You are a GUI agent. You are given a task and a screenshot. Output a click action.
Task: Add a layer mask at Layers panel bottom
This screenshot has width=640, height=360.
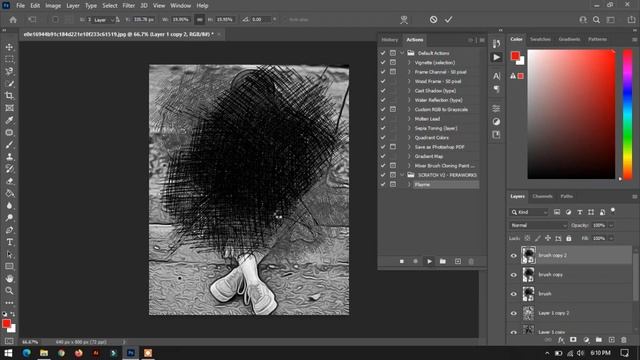tap(573, 340)
